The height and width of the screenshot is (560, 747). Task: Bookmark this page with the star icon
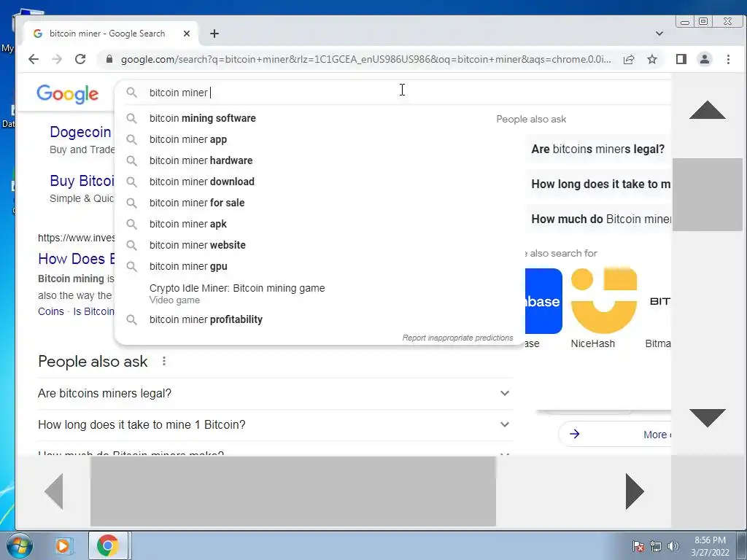pos(652,59)
